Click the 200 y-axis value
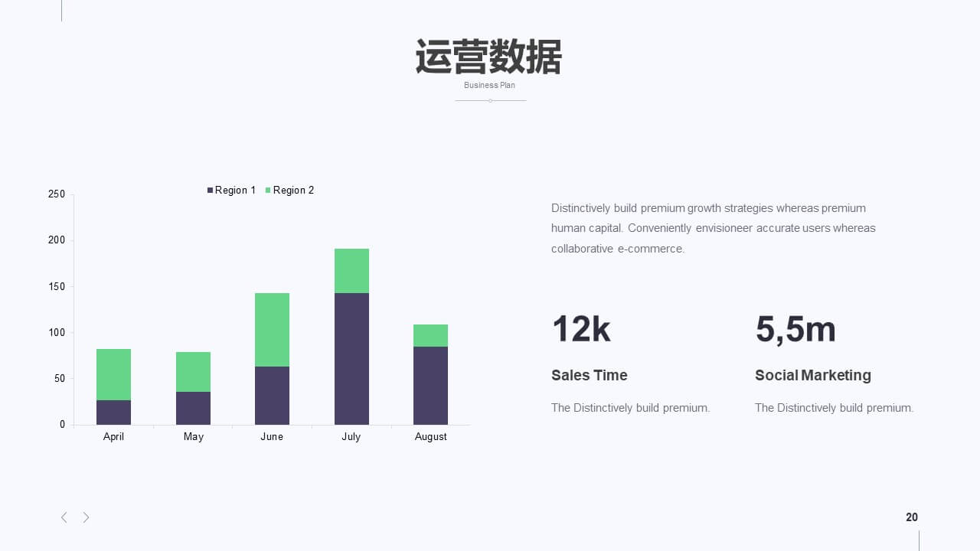The height and width of the screenshot is (551, 980). [x=57, y=240]
